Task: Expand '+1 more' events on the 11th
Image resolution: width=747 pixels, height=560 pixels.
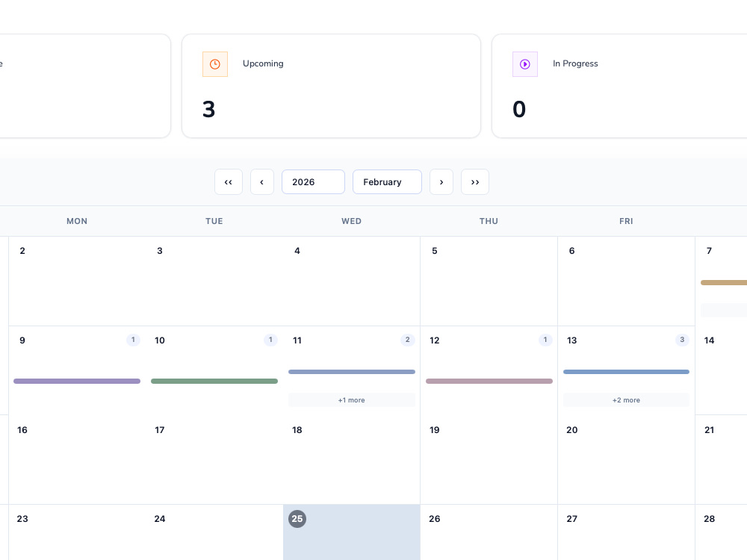Action: (x=352, y=400)
